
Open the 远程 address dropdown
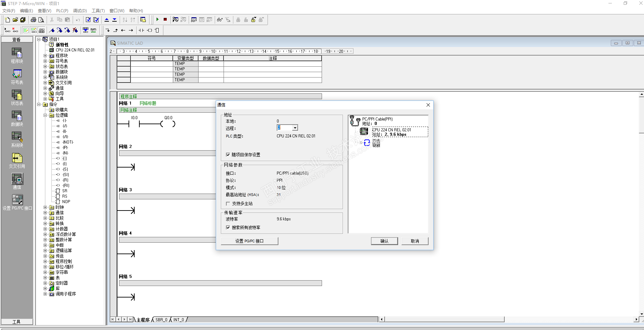tap(295, 128)
